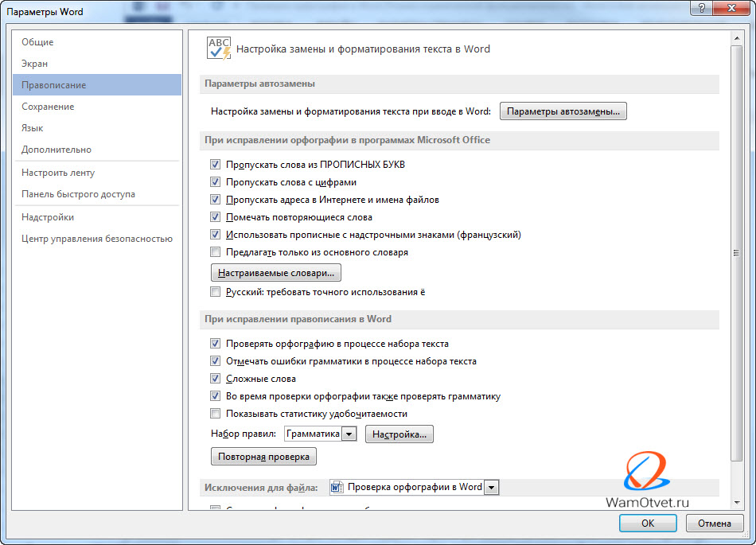Open the Сохранение category

point(97,107)
